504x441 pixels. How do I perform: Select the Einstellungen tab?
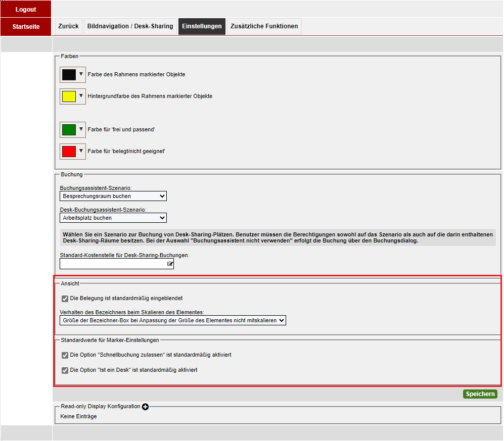click(202, 26)
